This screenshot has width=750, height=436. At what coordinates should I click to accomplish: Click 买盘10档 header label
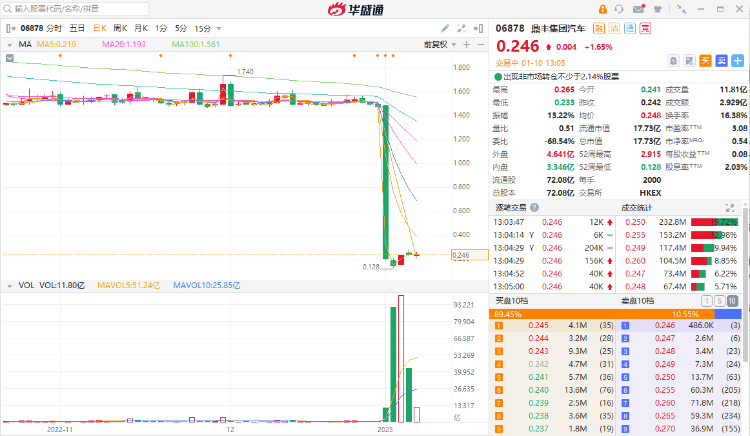click(511, 301)
